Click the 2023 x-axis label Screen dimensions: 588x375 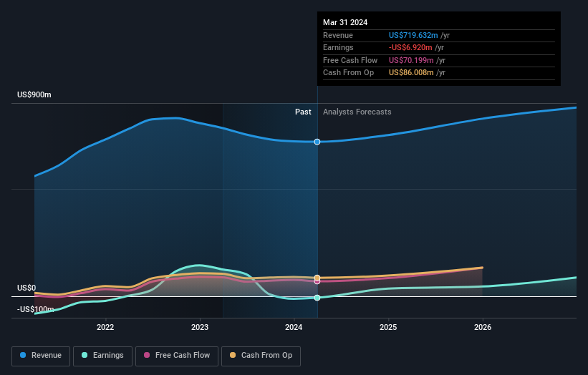(x=200, y=328)
